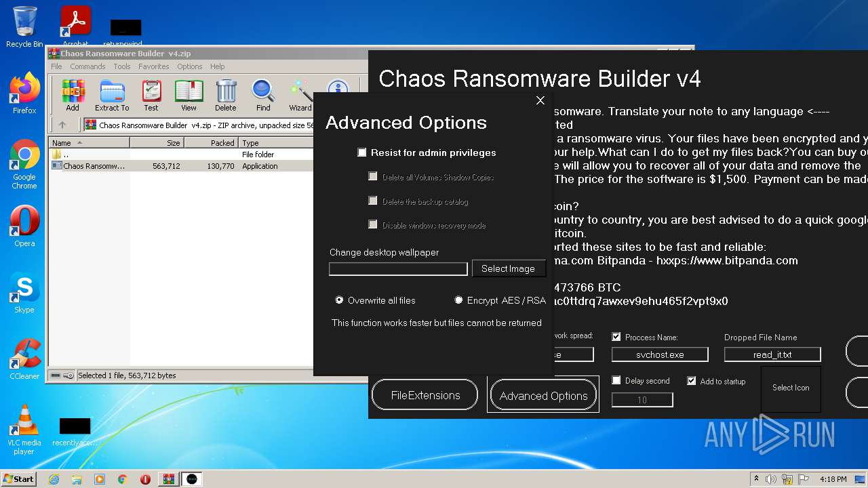Image resolution: width=868 pixels, height=488 pixels.
Task: Show hidden system tray icons
Action: pos(756,479)
